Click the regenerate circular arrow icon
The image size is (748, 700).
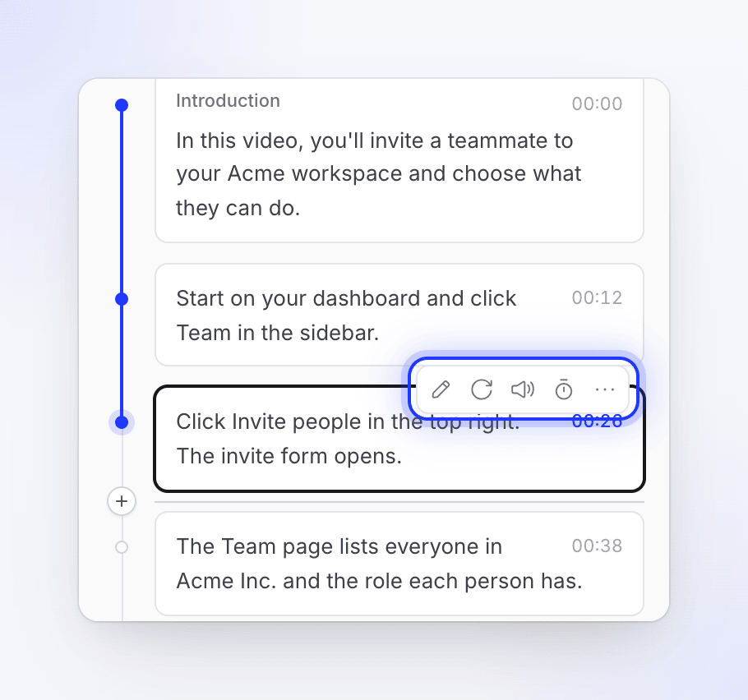pos(482,389)
